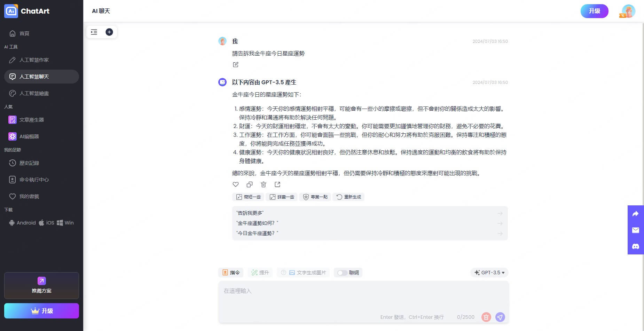This screenshot has width=644, height=331.
Task: Share the response with the export icon
Action: pyautogui.click(x=277, y=184)
